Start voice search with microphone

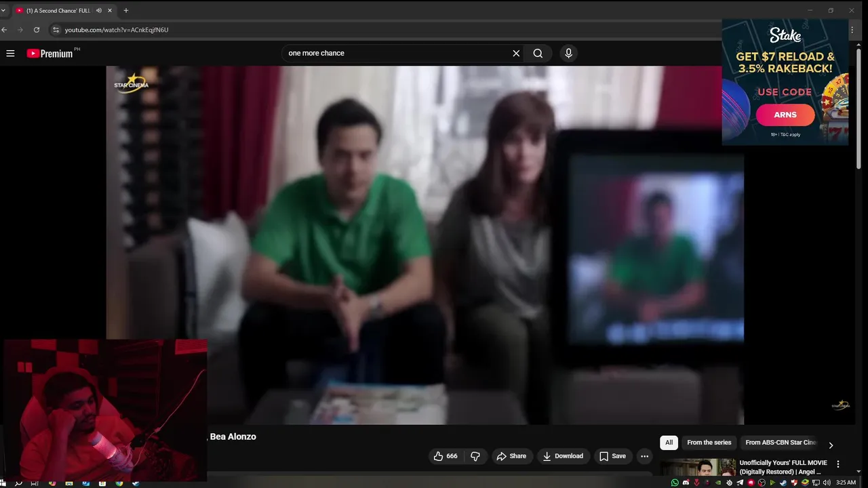pyautogui.click(x=568, y=53)
